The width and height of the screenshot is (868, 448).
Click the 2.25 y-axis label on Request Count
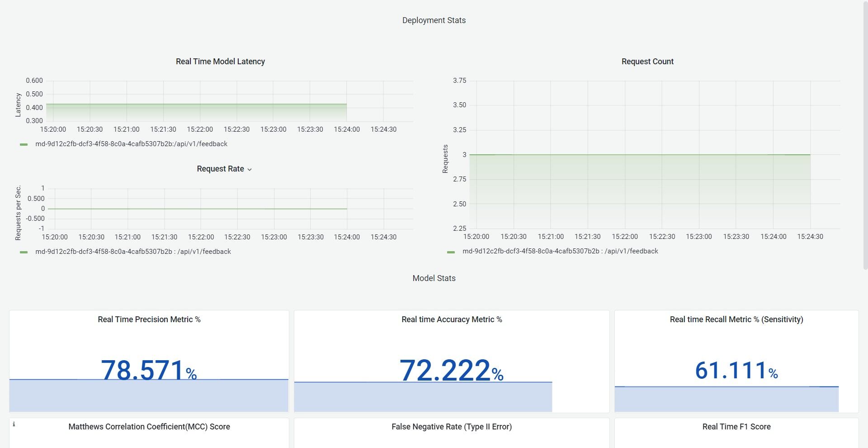459,229
